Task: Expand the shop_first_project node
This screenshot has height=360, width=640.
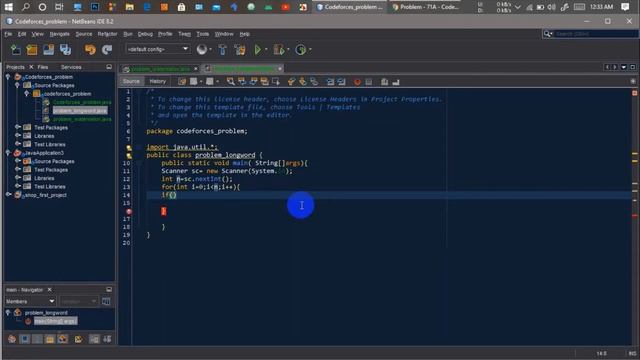Action: point(8,195)
